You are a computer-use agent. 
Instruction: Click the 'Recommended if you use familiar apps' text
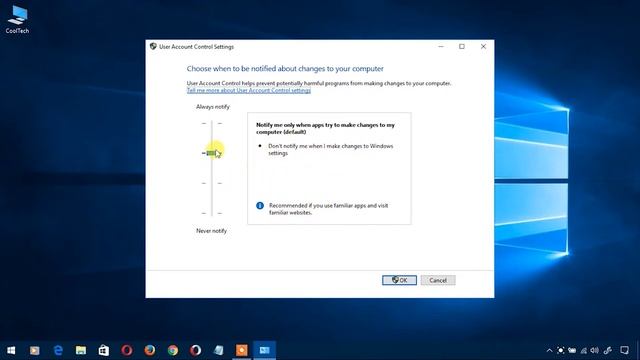(x=329, y=209)
